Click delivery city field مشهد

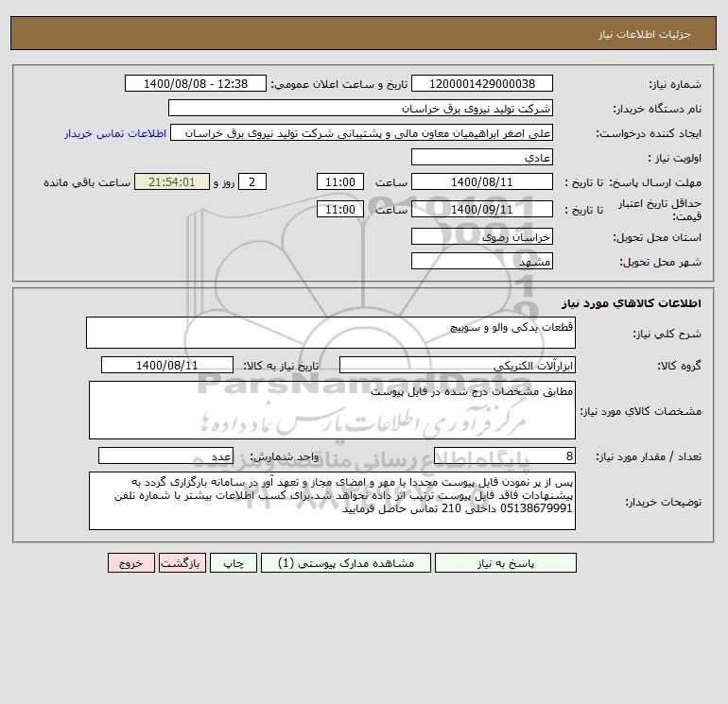coord(482,261)
